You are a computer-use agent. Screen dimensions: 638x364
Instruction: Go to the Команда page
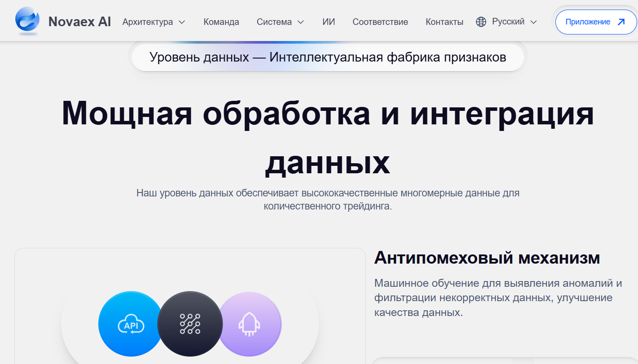[221, 22]
